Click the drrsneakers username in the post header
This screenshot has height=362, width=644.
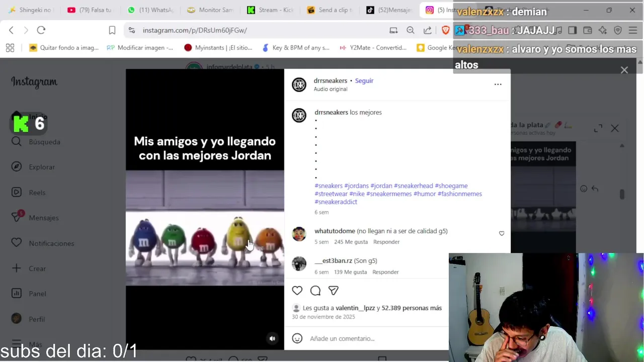(x=331, y=80)
